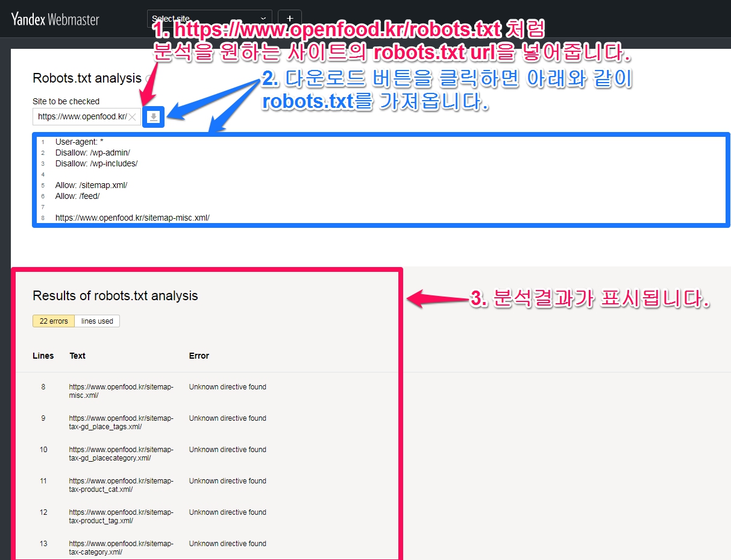The image size is (731, 560).
Task: Click the Lines column header
Action: tap(43, 356)
